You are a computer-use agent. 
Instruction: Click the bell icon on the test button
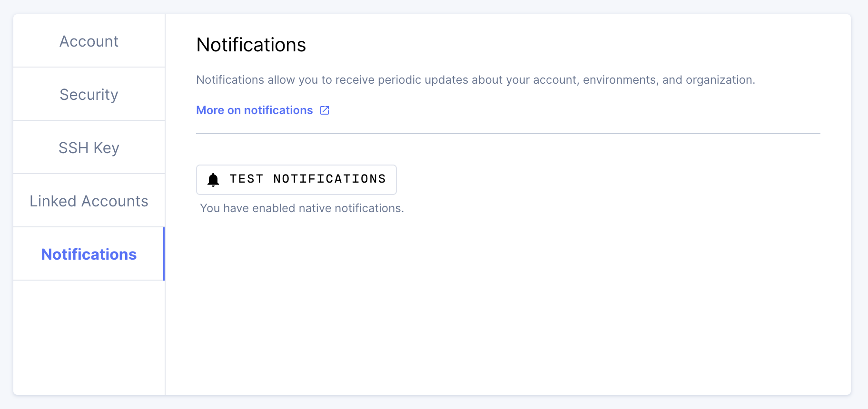click(213, 180)
